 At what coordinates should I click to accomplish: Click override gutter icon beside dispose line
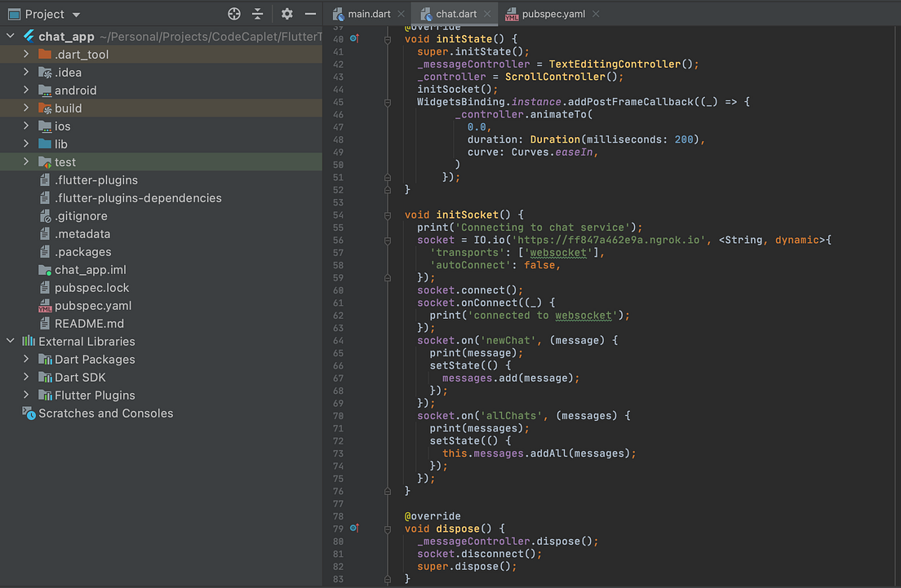click(x=354, y=528)
